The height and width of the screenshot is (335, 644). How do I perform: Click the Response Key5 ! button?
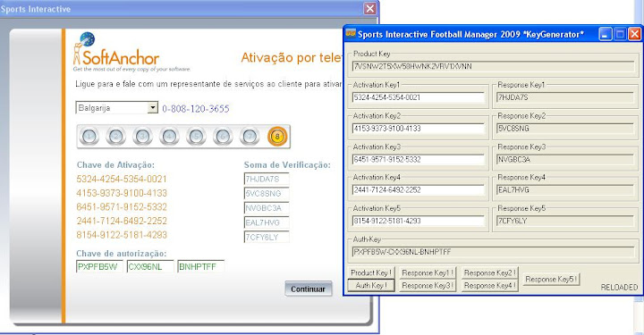551,280
